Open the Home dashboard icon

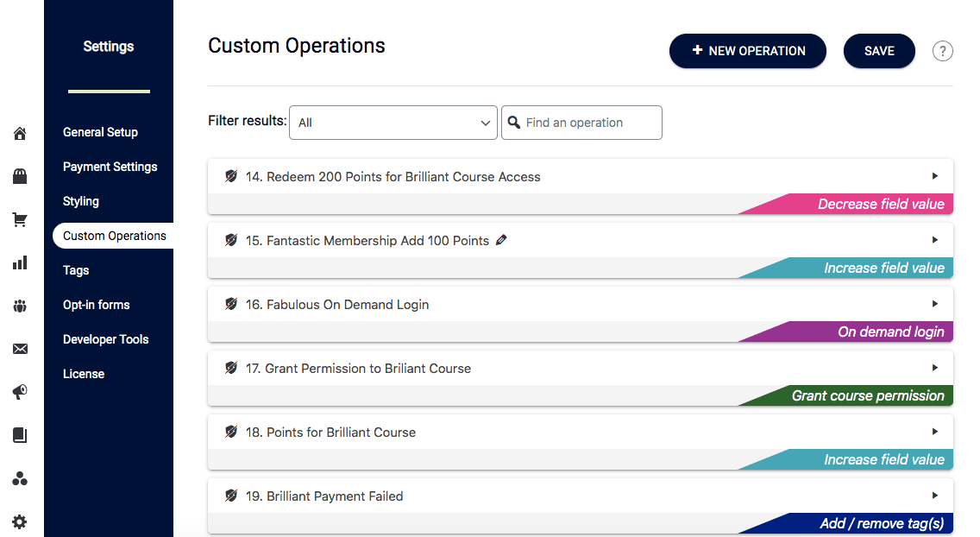pos(19,133)
